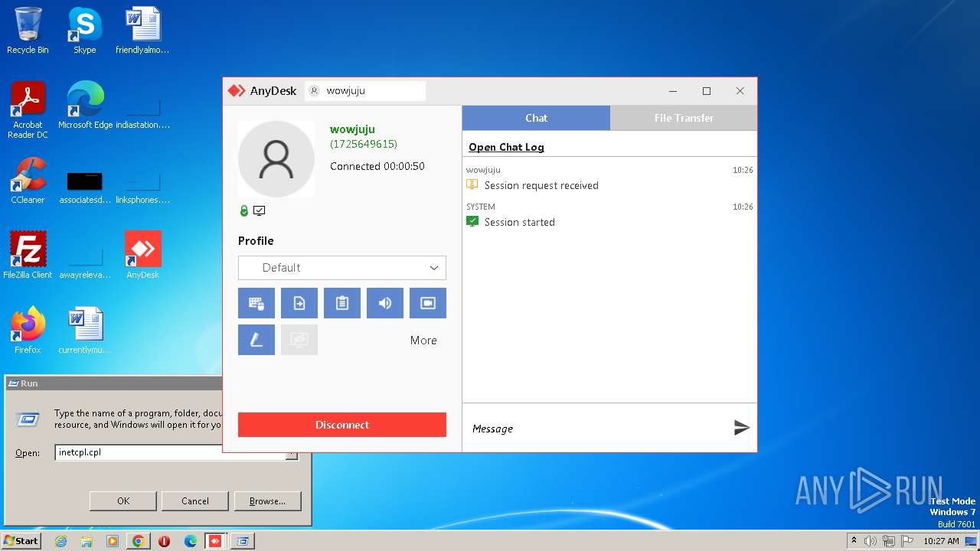980x551 pixels.
Task: Open the Action Center flag tray icon
Action: coord(906,541)
